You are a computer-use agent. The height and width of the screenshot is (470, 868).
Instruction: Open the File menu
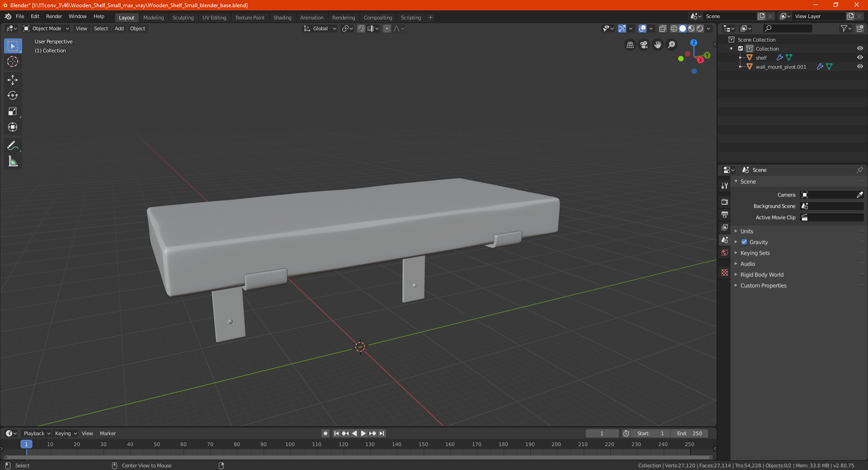click(x=20, y=16)
